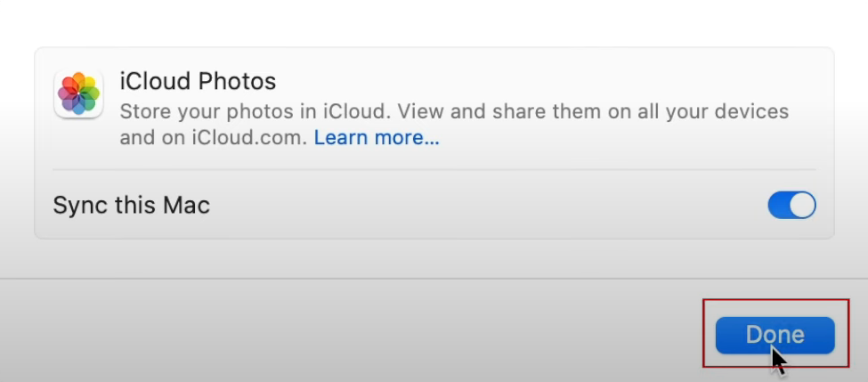Click the Sync this Mac label
868x382 pixels.
(131, 206)
